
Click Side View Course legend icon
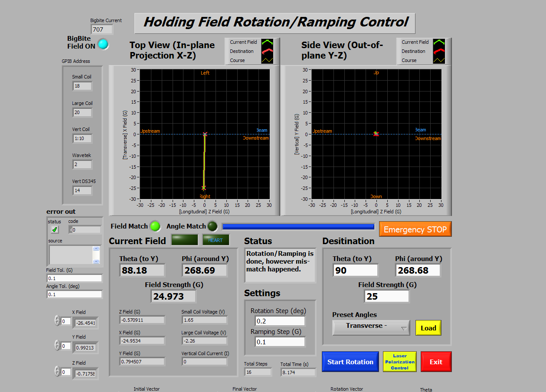point(439,60)
